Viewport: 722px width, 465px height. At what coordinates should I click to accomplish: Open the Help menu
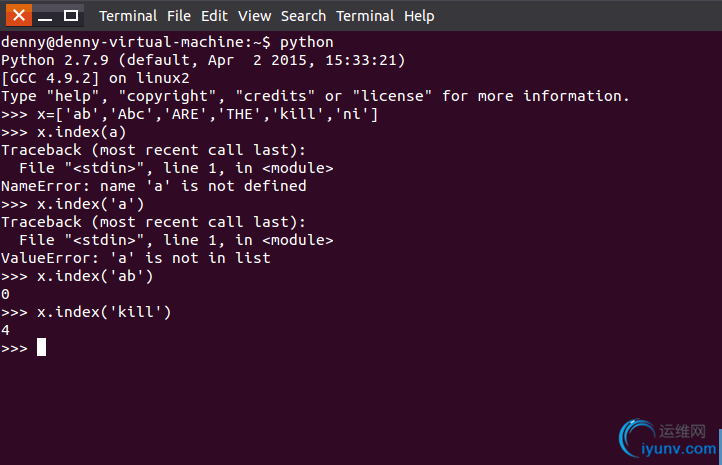pyautogui.click(x=419, y=16)
